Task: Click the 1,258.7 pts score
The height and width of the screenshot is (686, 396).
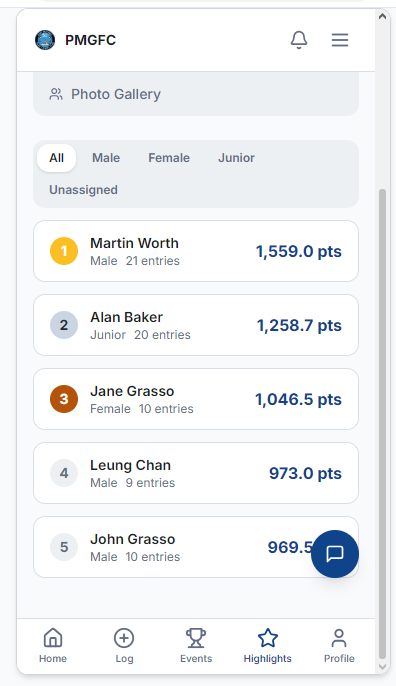Action: coord(299,326)
